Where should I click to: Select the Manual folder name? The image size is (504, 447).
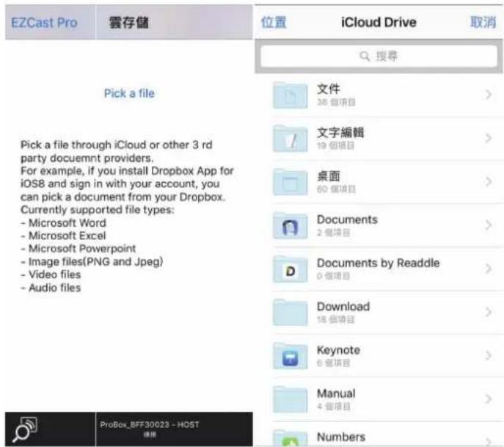[336, 393]
